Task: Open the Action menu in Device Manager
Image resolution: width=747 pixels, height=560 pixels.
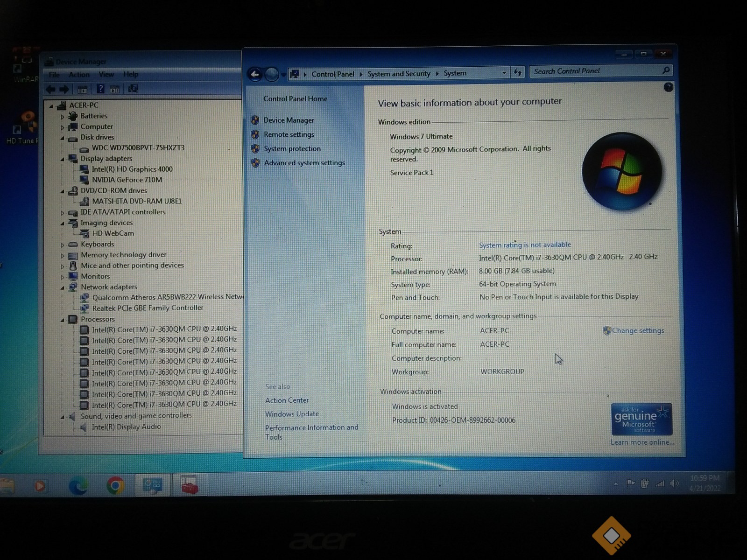Action: tap(79, 75)
